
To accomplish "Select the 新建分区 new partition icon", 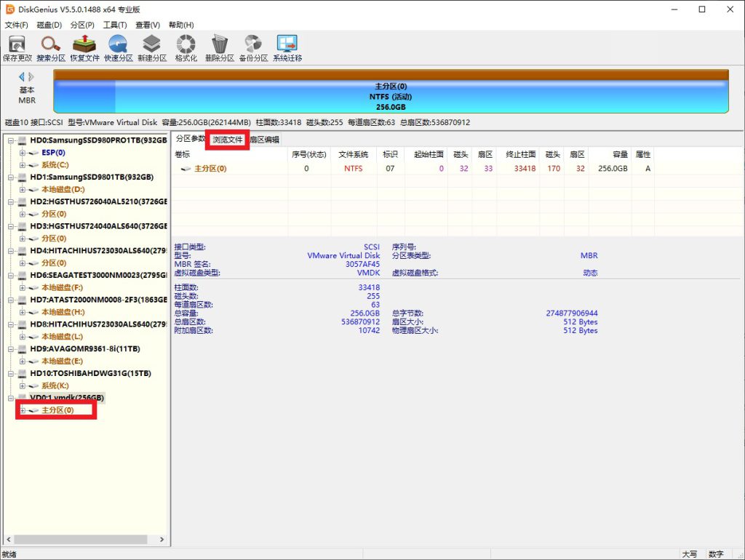I will pyautogui.click(x=152, y=48).
